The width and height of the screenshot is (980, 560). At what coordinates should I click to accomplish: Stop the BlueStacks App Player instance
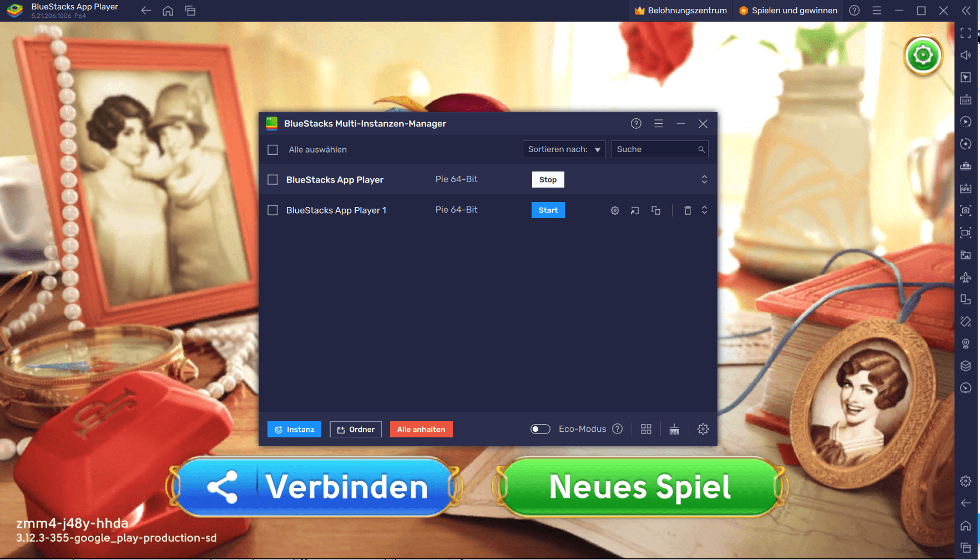click(x=548, y=179)
